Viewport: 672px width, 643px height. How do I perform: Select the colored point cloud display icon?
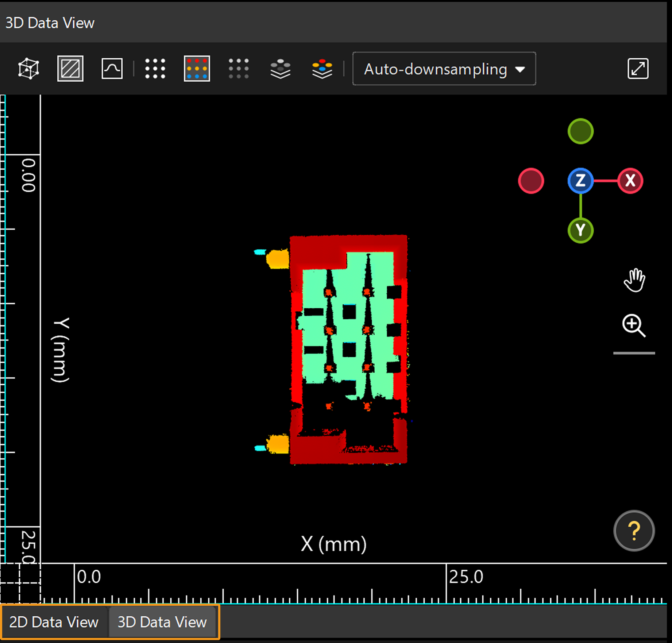[x=197, y=69]
